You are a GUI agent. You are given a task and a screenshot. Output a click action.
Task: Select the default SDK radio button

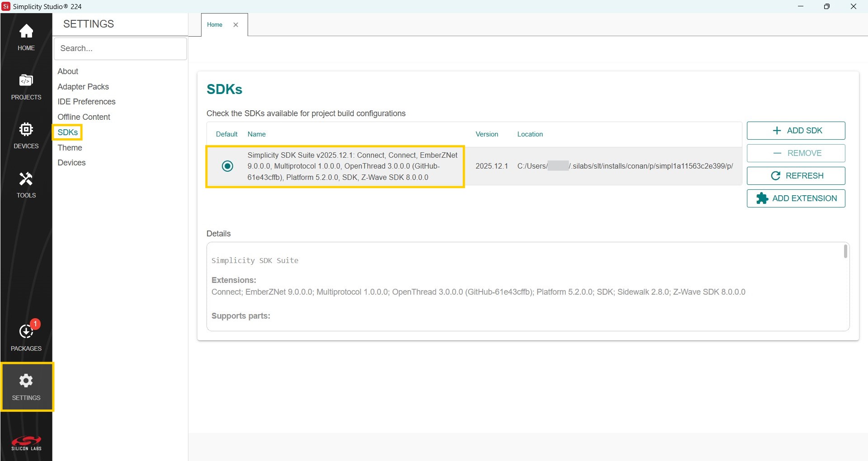[x=228, y=166]
